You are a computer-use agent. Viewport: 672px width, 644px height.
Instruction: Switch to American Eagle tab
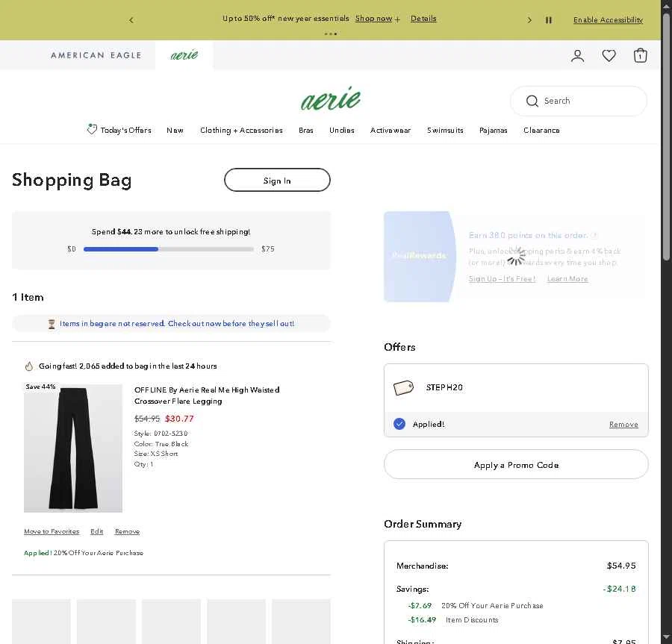coord(96,55)
